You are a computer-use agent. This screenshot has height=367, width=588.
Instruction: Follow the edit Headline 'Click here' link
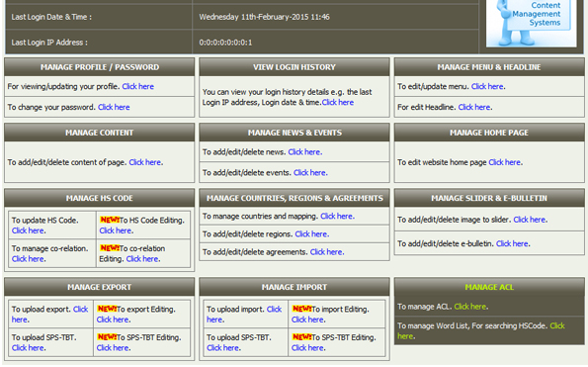474,107
